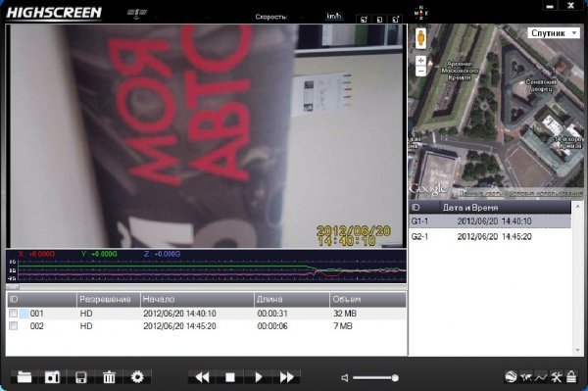This screenshot has width=588, height=391.
Task: Play the selected recording
Action: [258, 377]
